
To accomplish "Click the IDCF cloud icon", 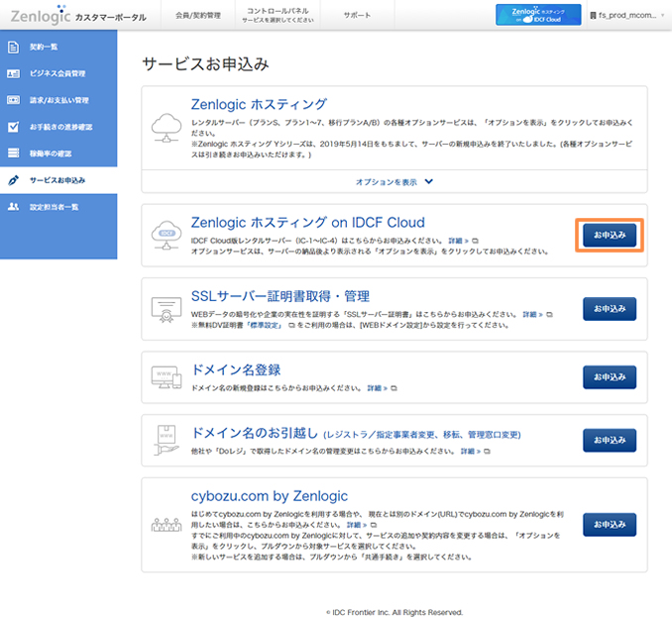I will pyautogui.click(x=165, y=235).
